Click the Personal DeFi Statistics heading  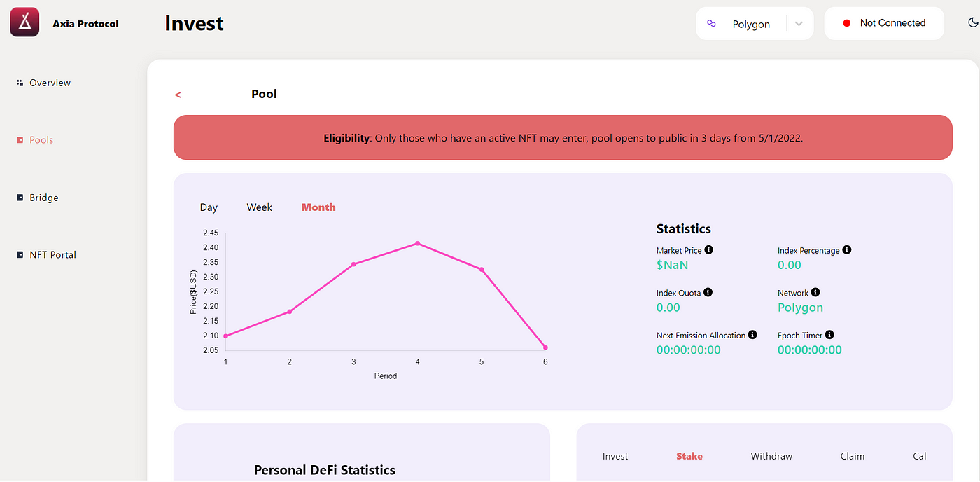(325, 470)
